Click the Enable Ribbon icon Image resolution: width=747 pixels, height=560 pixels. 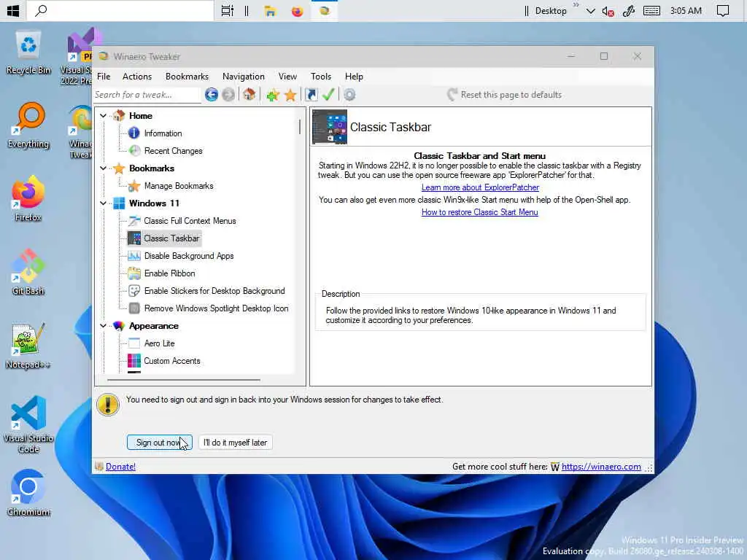tap(134, 273)
